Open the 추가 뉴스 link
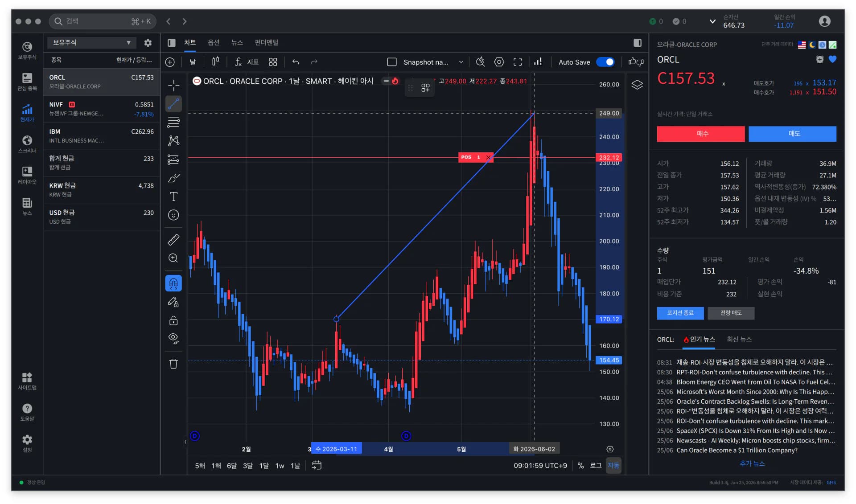The width and height of the screenshot is (856, 504). pos(752,464)
